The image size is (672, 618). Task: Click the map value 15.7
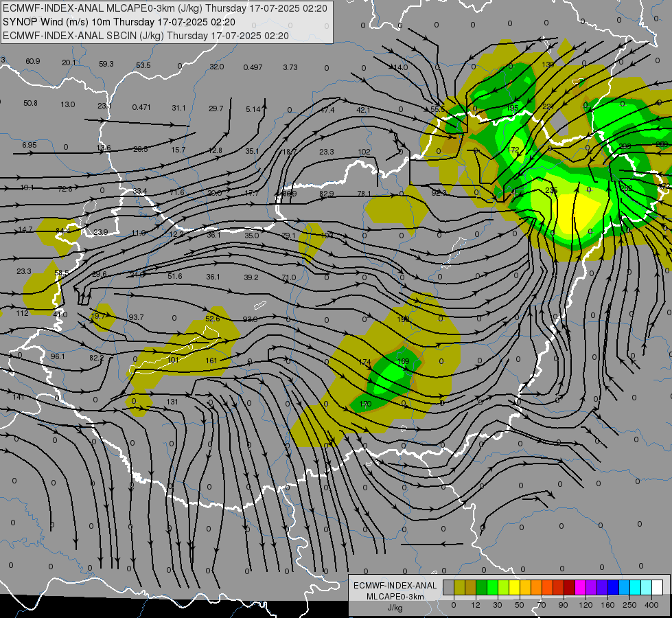coord(178,150)
